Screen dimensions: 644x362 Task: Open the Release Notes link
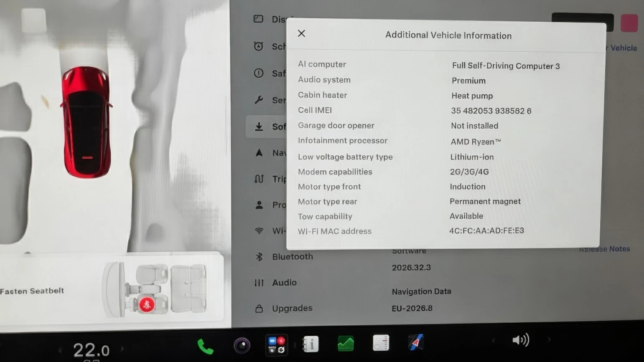(x=604, y=249)
